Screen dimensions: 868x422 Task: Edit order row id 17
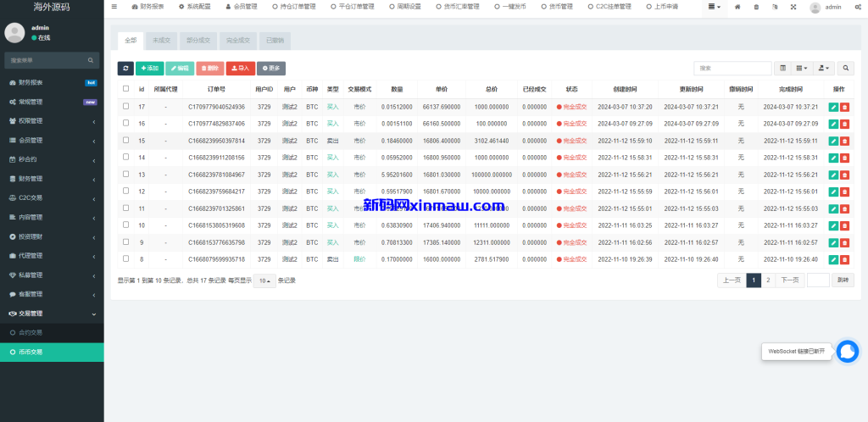pyautogui.click(x=834, y=107)
